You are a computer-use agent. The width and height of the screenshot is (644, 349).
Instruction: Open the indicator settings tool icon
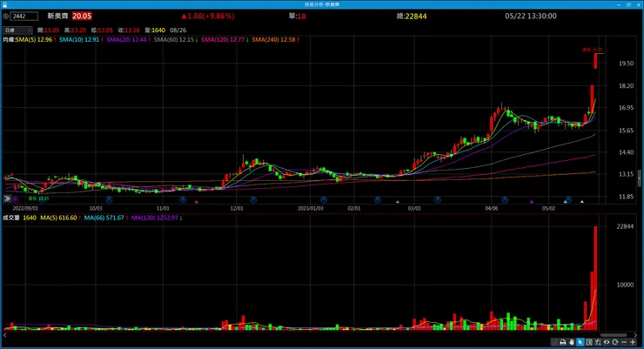click(598, 342)
